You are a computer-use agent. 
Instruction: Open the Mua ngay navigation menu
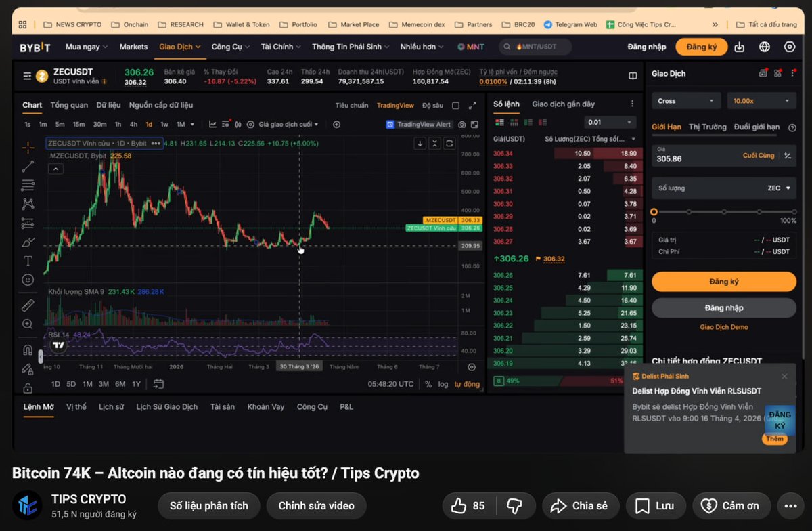(x=86, y=47)
